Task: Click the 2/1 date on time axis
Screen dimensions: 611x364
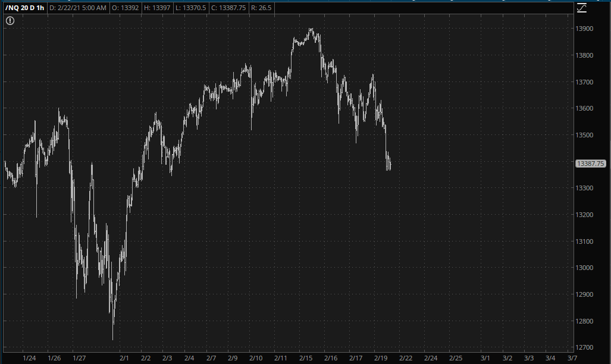Action: 124,358
